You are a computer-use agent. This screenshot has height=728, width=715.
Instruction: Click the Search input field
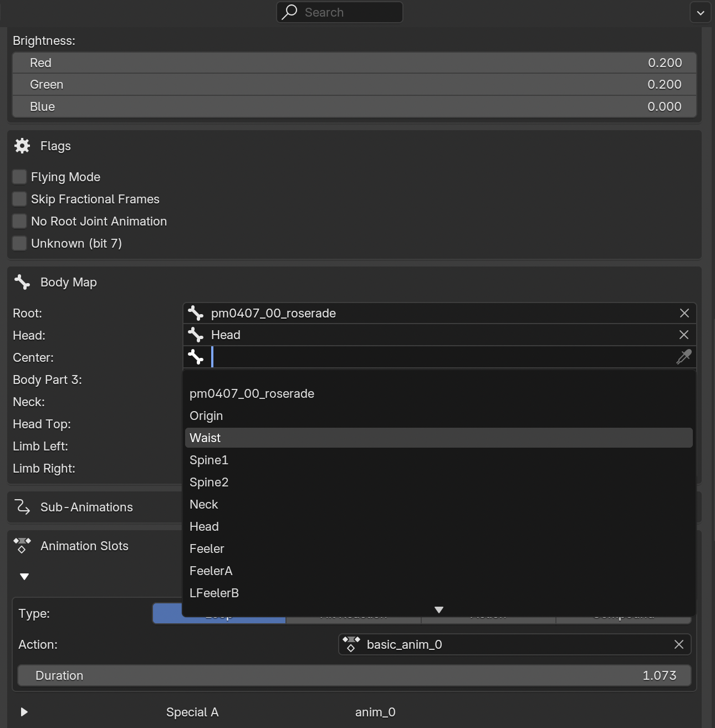point(340,12)
